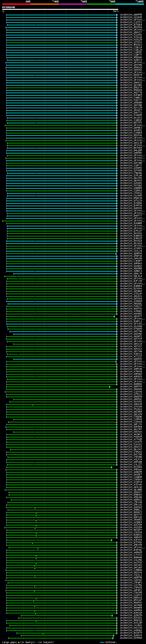Image resolution: width=146 pixels, height=644 pixels.
Task: Click the UniRef100_B6JYA7 hit label
Action: (x=131, y=450)
